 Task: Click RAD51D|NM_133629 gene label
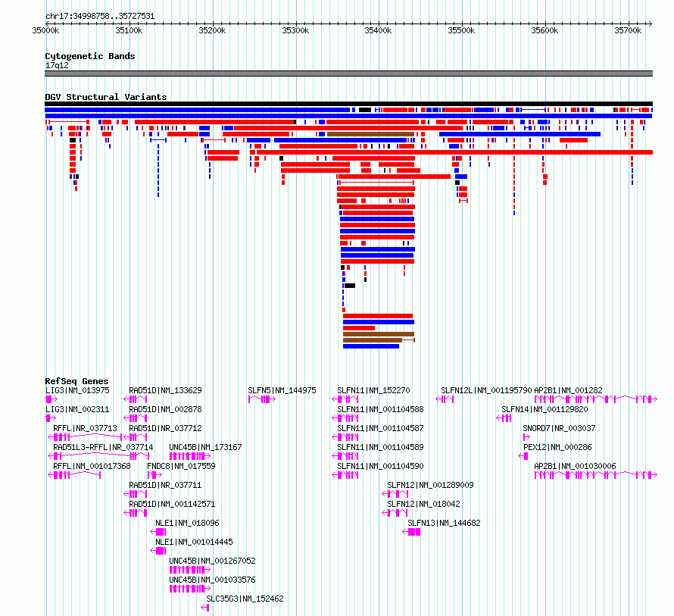166,391
